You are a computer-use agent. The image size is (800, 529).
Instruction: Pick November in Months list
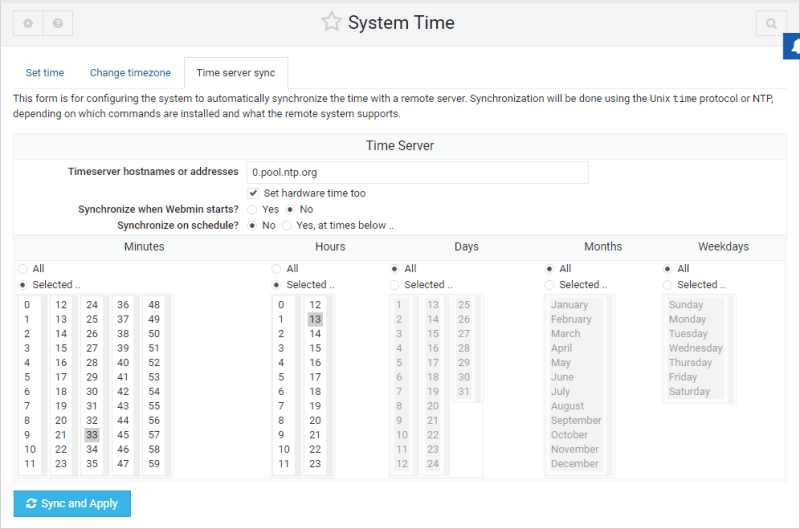pos(575,449)
